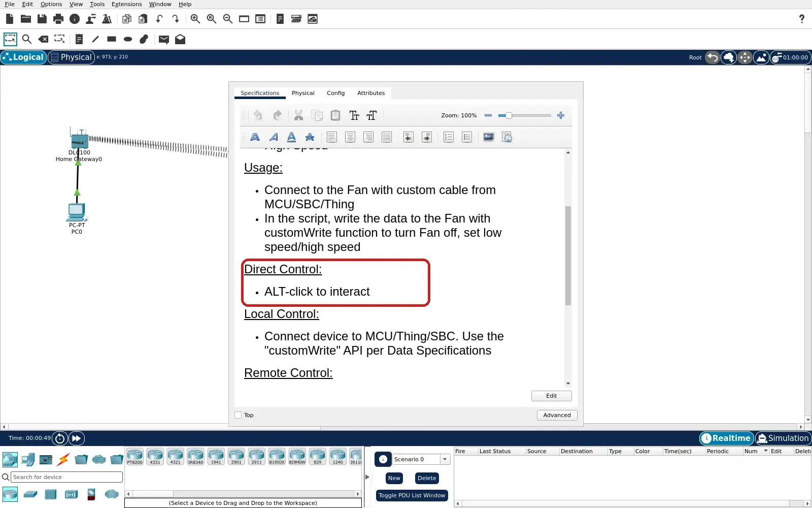Insert an image into the specification
Viewport: 812px width, 508px height.
click(x=489, y=137)
